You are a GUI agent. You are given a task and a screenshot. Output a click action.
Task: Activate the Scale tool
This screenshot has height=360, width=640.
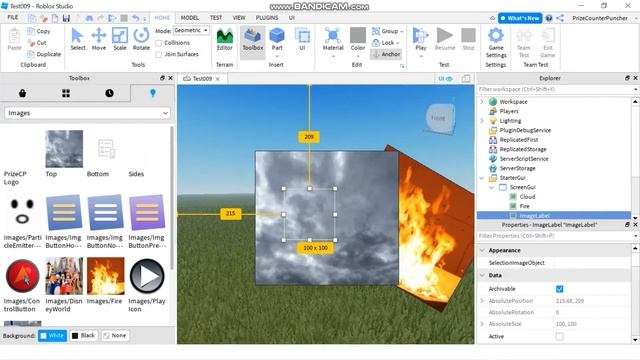120,39
